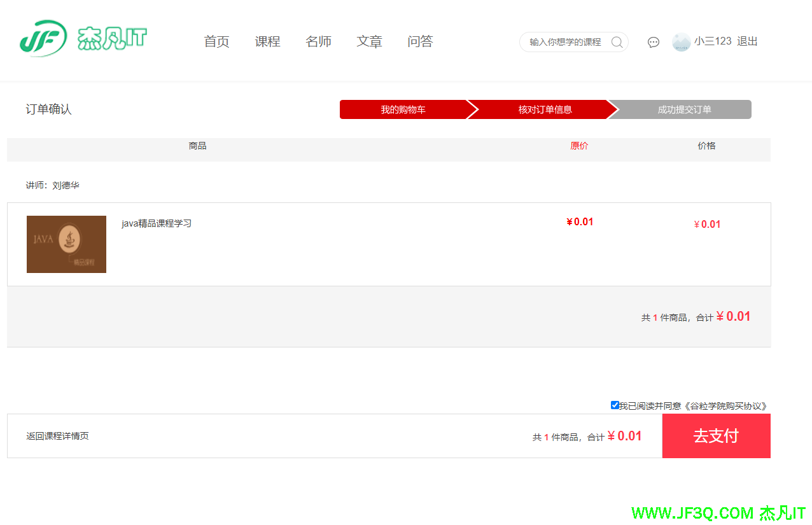This screenshot has width=812, height=525.
Task: Focus the course search input field
Action: pos(565,42)
